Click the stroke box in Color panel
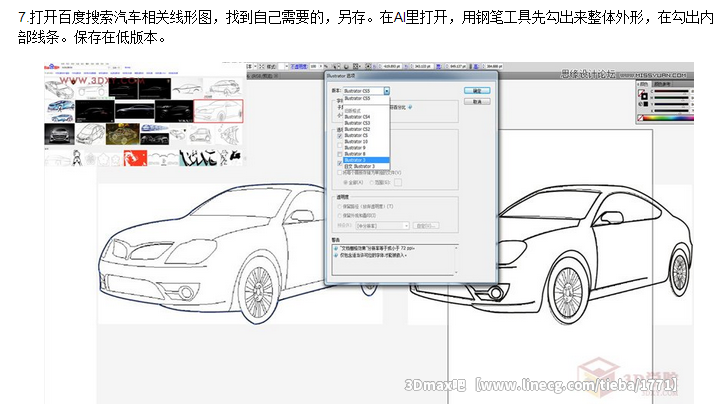Viewport: 717px width, 404px height. click(x=644, y=96)
